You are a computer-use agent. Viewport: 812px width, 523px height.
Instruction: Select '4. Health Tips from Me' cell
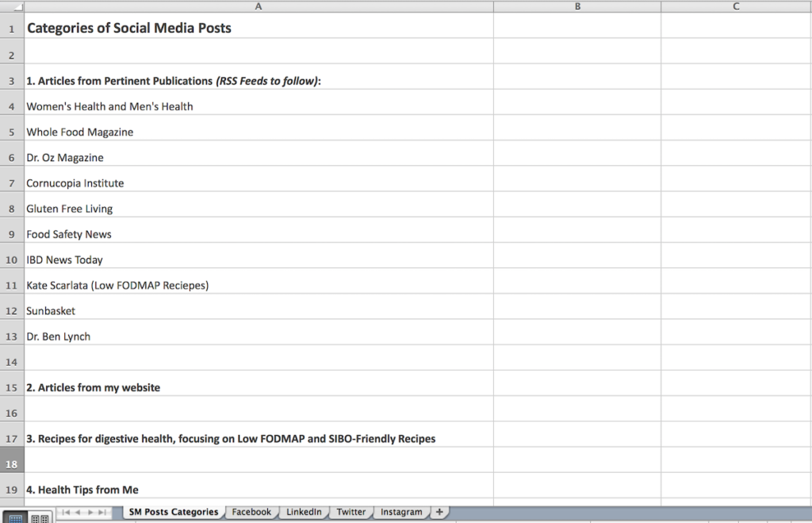259,486
